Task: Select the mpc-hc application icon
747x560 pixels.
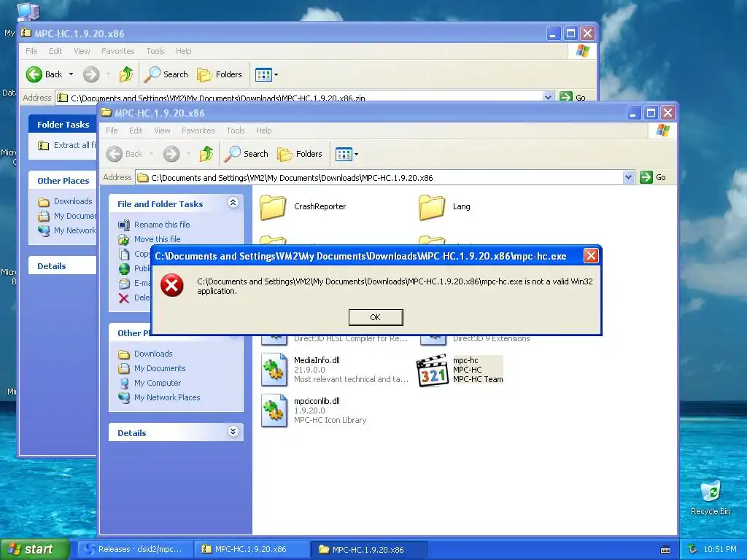Action: (x=432, y=370)
